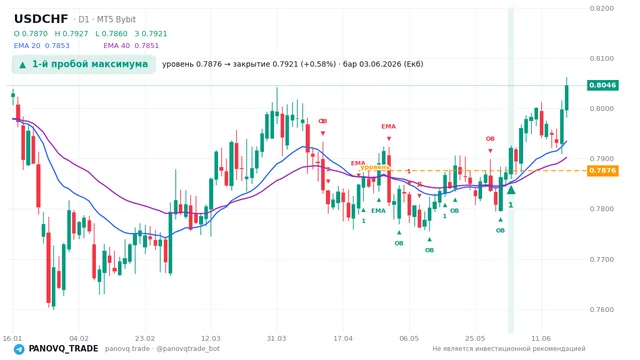Click the 0.8100 price axis label
Viewport: 640px width, 360px height.
tap(602, 58)
